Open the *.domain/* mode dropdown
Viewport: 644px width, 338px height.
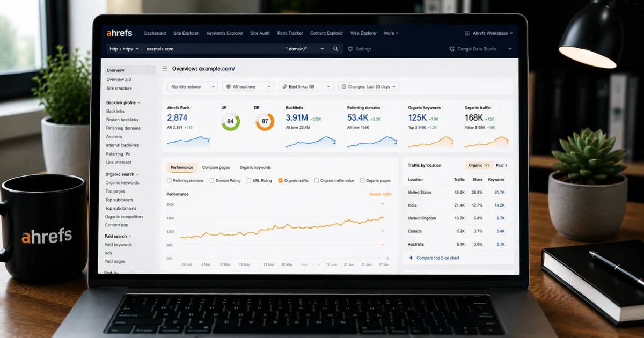pos(305,49)
